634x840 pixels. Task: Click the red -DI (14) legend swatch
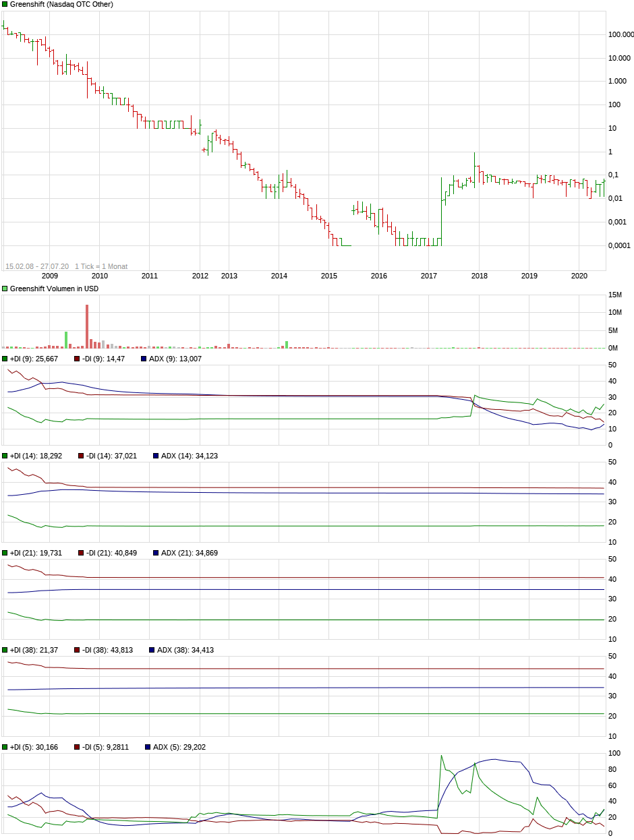pyautogui.click(x=81, y=456)
